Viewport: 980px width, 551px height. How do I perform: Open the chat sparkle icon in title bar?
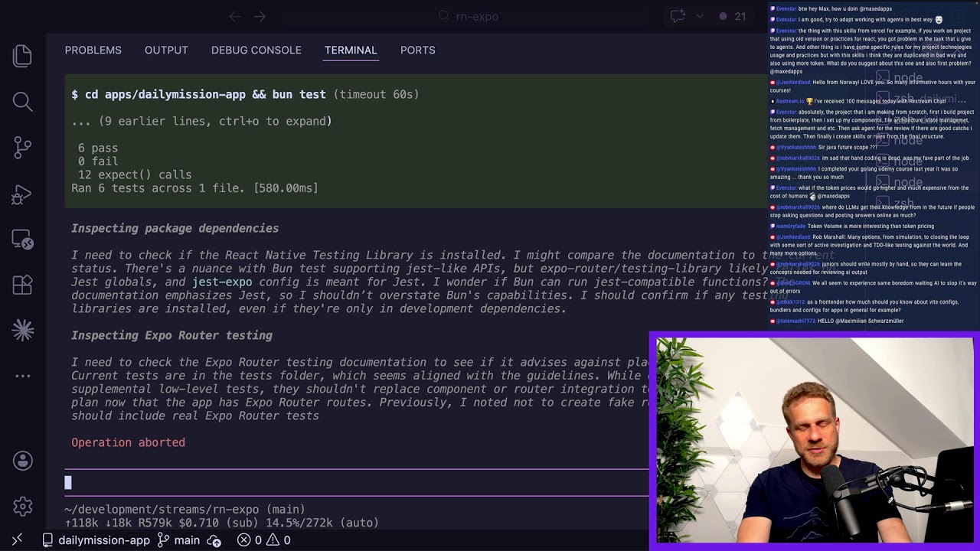[678, 16]
